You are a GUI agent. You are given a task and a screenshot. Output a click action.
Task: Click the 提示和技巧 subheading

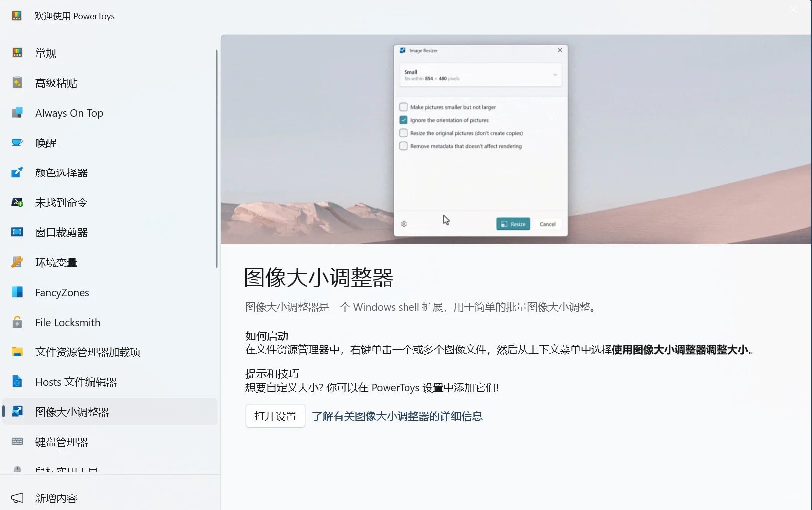pyautogui.click(x=272, y=374)
